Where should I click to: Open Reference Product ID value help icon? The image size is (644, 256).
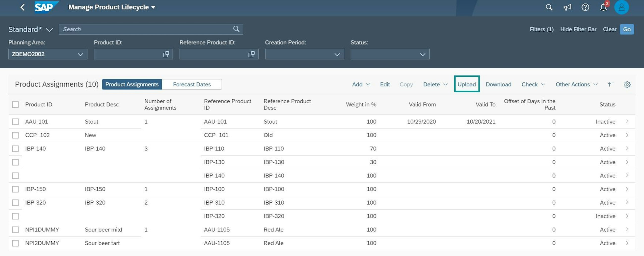pos(251,54)
